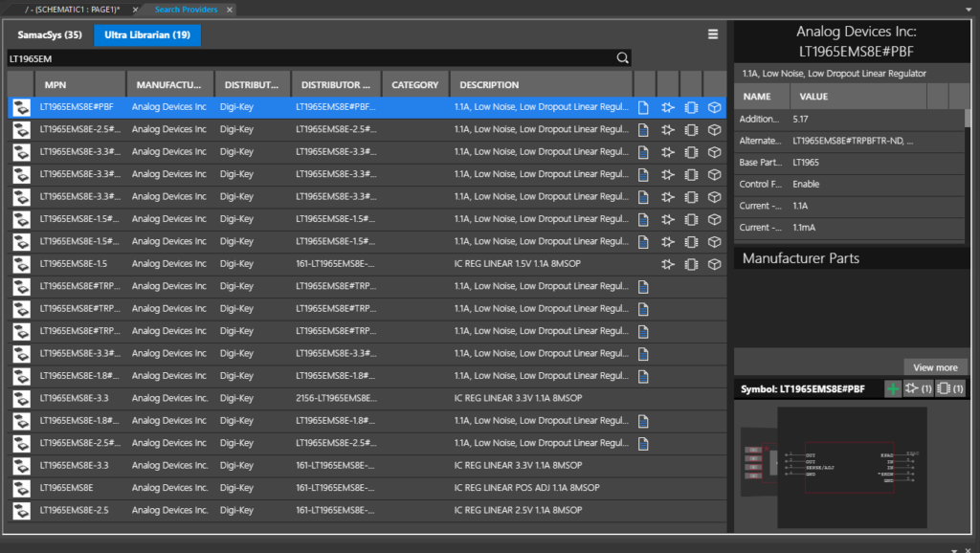Click the View more button
980x553 pixels.
pos(935,367)
